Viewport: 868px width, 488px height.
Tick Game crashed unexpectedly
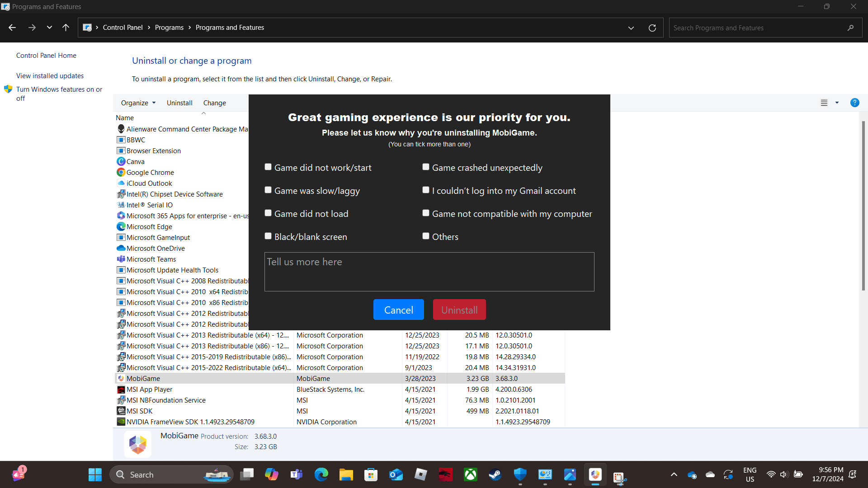coord(425,167)
